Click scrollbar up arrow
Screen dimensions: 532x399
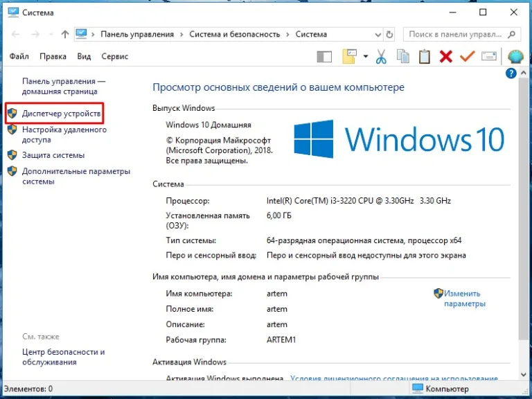pos(523,73)
